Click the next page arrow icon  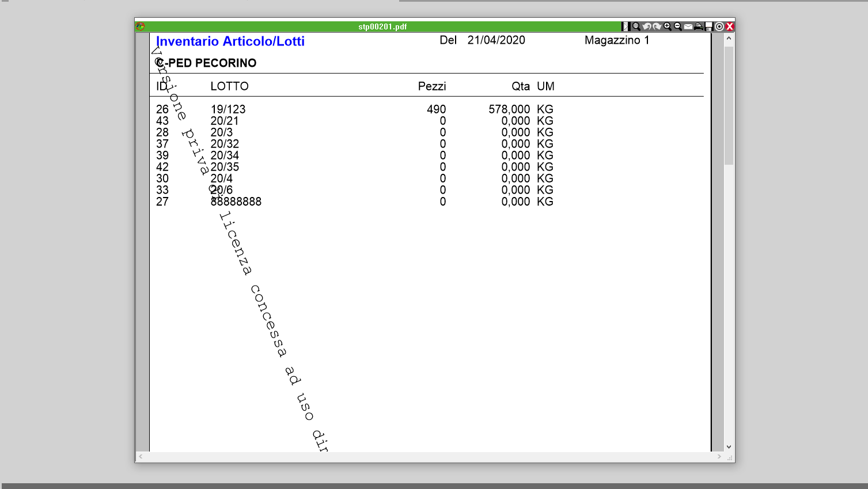626,26
